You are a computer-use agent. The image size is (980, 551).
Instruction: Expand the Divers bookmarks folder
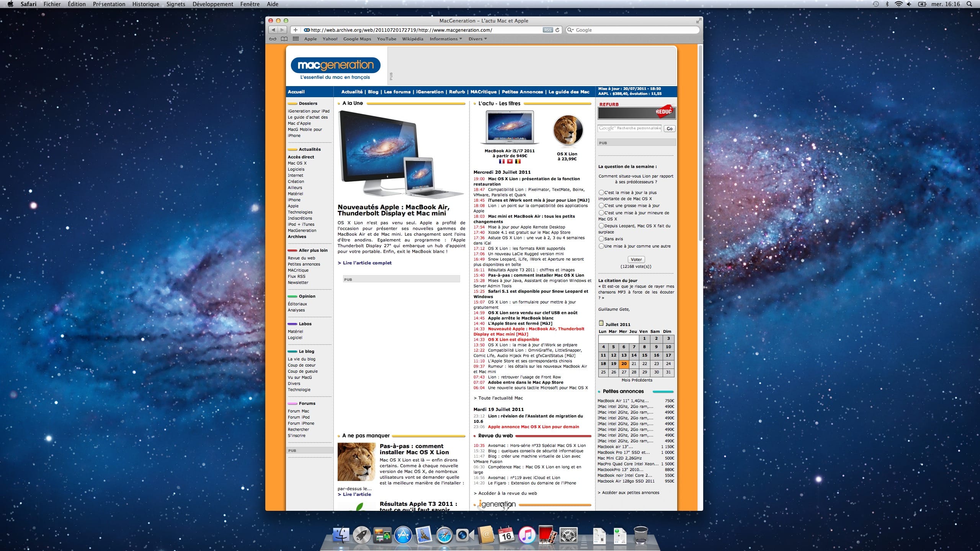tap(477, 39)
